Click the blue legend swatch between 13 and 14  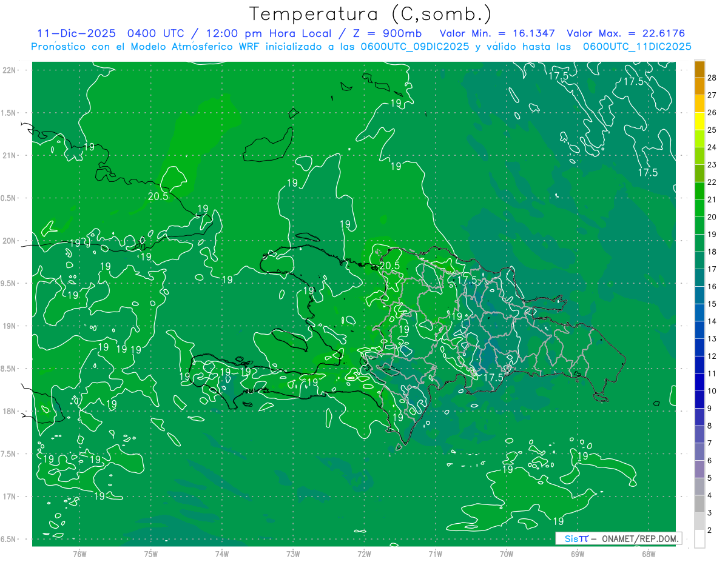click(699, 330)
